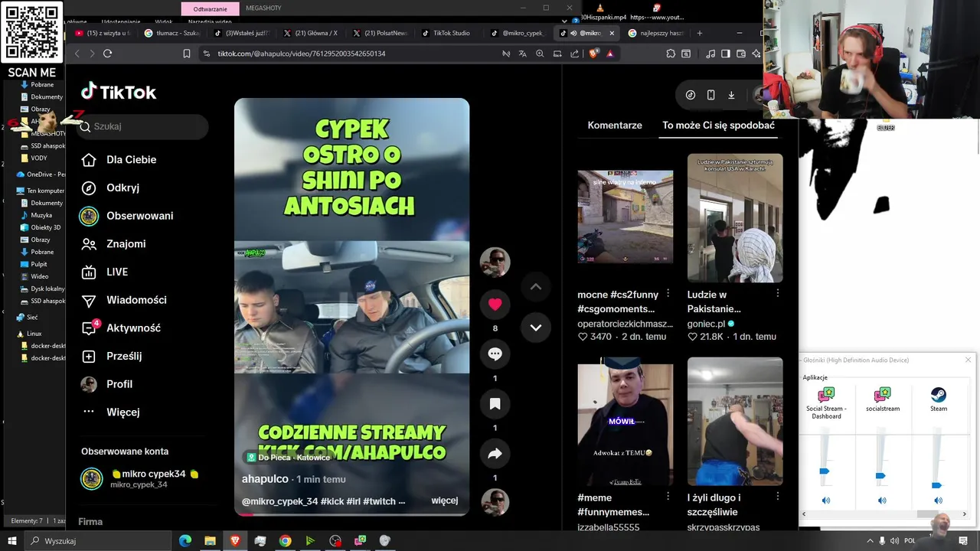Switch to tłumacz Google browser tab
The height and width of the screenshot is (551, 980).
point(174,33)
